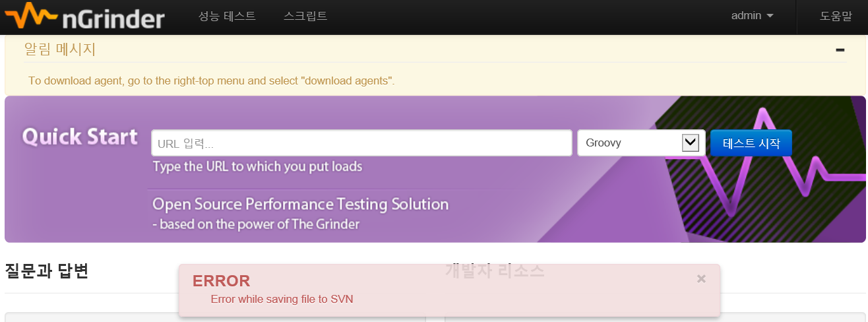The image size is (868, 322).
Task: Open the 도움말 help link
Action: click(836, 16)
